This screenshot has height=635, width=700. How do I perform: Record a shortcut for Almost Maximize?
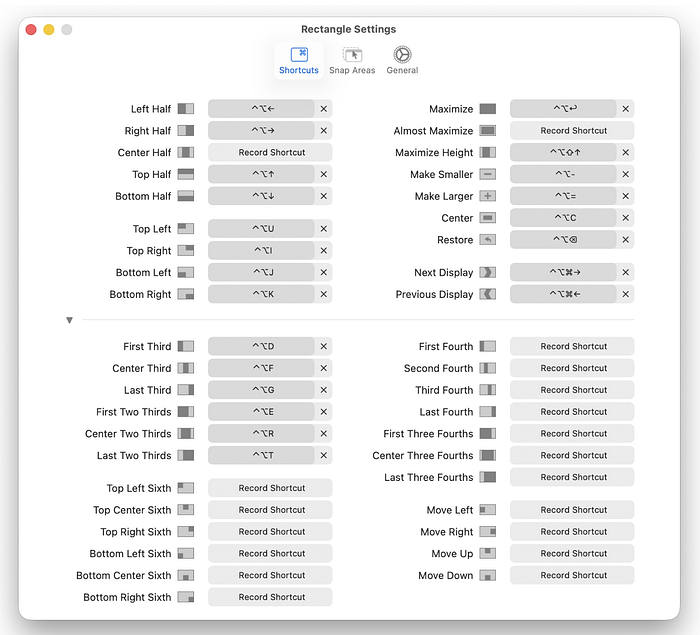pos(572,130)
